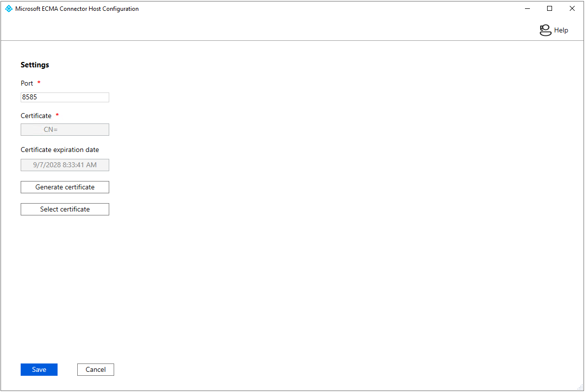Open Help via the headset icon
Image resolution: width=585 pixels, height=392 pixels.
(x=545, y=30)
